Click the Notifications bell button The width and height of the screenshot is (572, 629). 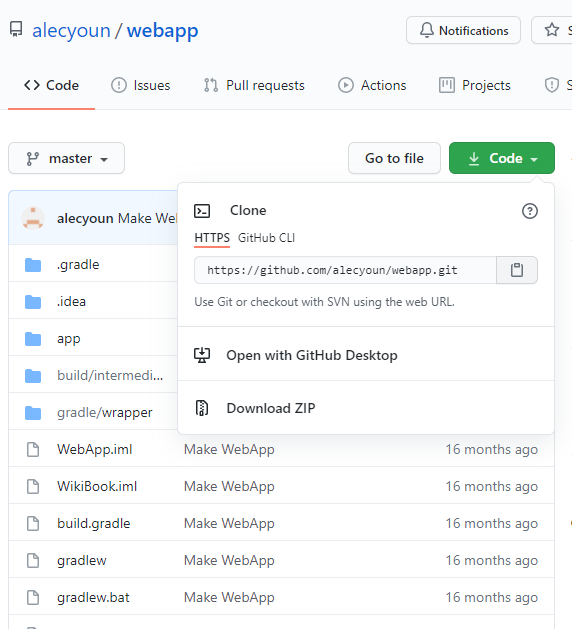pos(463,30)
